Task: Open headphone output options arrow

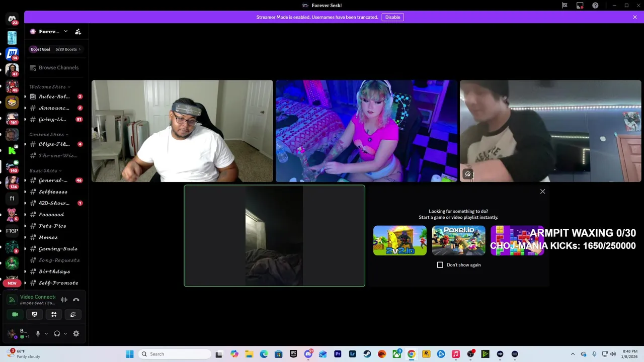Action: click(65, 333)
